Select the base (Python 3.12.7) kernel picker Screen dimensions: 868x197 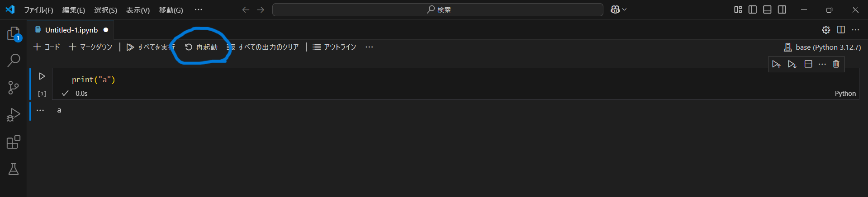pos(822,47)
